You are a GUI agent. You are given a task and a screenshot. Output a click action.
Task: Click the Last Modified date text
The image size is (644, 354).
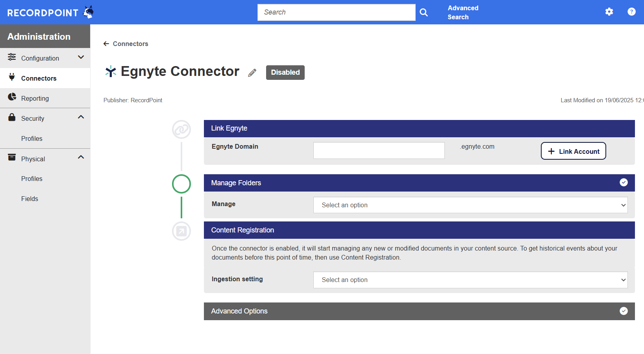point(602,100)
